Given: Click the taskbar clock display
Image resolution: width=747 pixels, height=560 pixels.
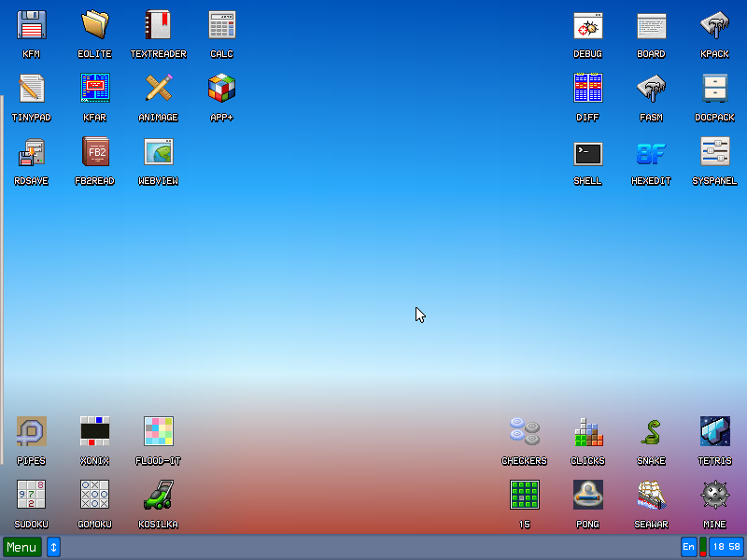Looking at the screenshot, I should tap(726, 547).
